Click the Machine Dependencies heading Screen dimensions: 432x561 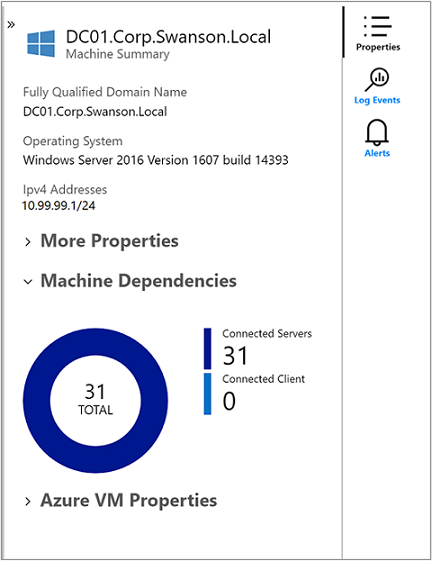point(139,280)
